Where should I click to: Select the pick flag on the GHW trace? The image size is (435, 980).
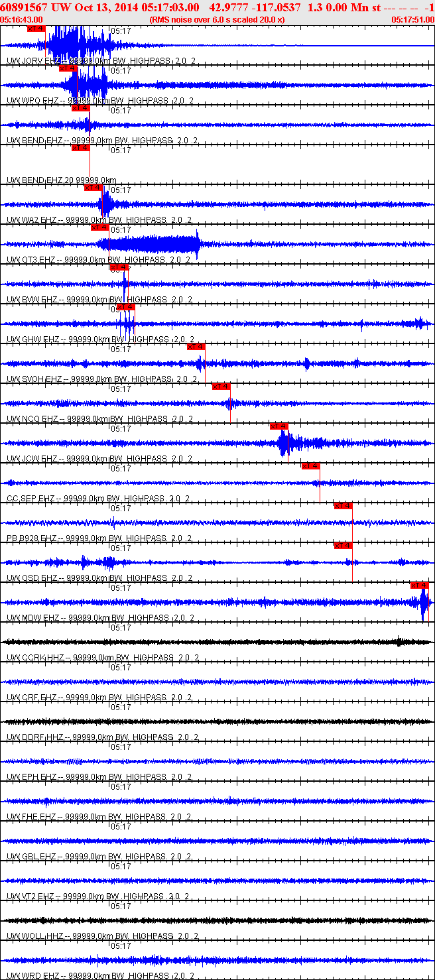click(x=126, y=307)
